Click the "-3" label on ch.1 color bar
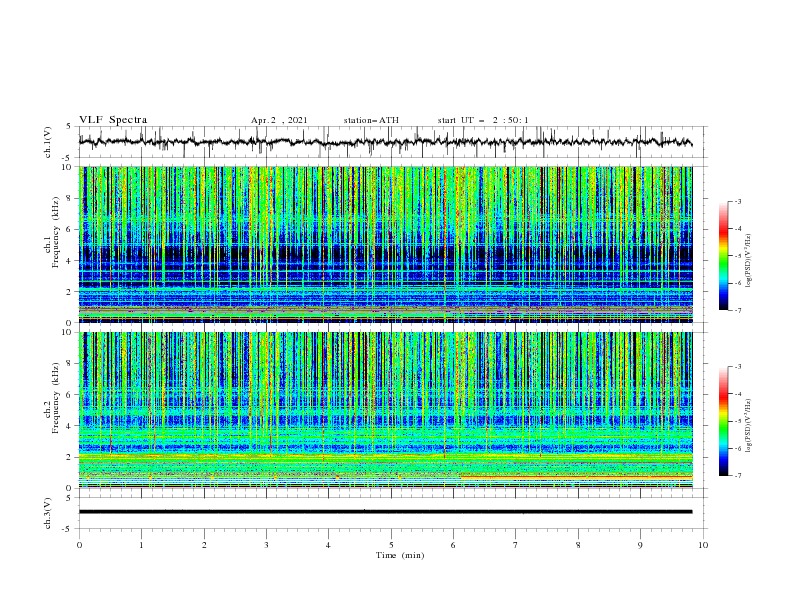The width and height of the screenshot is (792, 612). click(738, 201)
